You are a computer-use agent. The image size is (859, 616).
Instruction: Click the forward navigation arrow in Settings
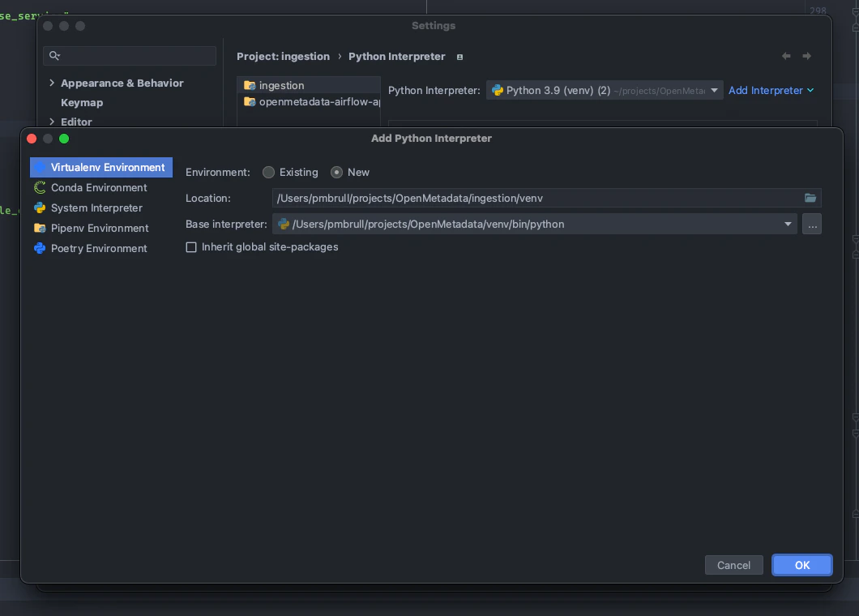(806, 55)
